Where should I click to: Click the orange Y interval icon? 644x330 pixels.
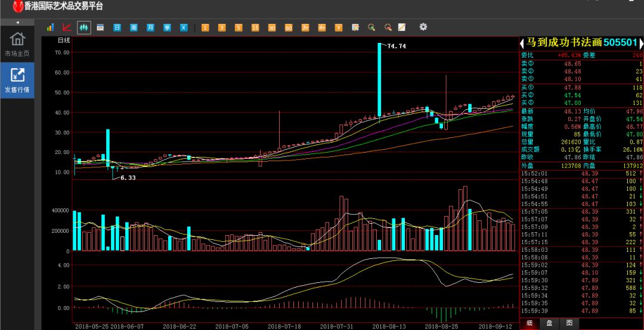(x=339, y=27)
